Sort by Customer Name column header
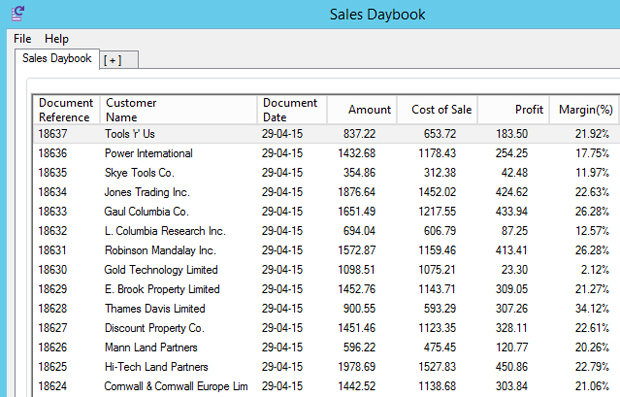The width and height of the screenshot is (620, 397). (x=178, y=110)
